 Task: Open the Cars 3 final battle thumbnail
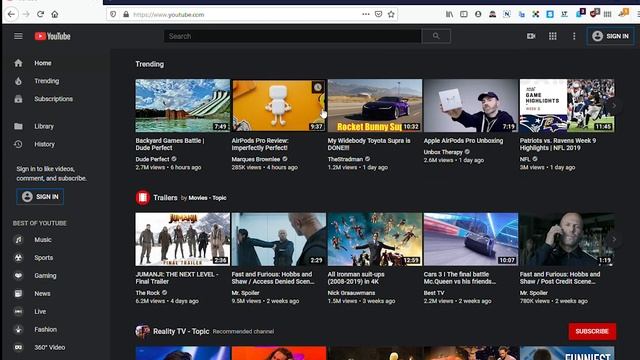click(x=471, y=239)
